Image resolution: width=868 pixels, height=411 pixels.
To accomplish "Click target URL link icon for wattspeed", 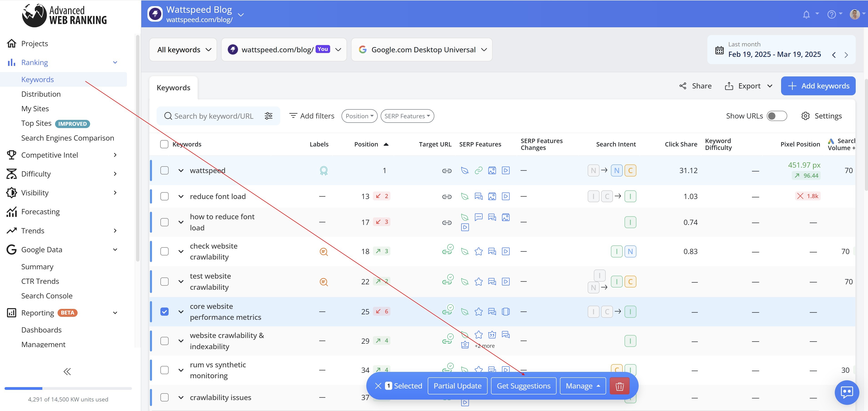I will (x=447, y=171).
